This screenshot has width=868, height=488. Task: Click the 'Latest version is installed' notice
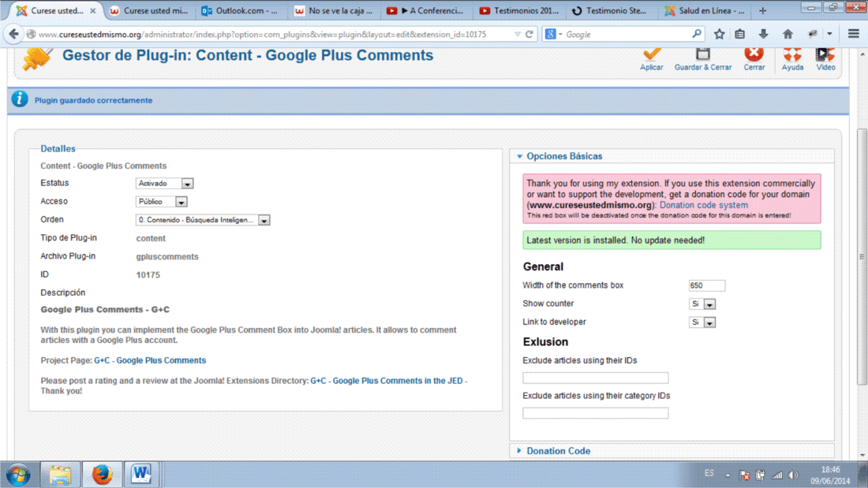tap(672, 240)
